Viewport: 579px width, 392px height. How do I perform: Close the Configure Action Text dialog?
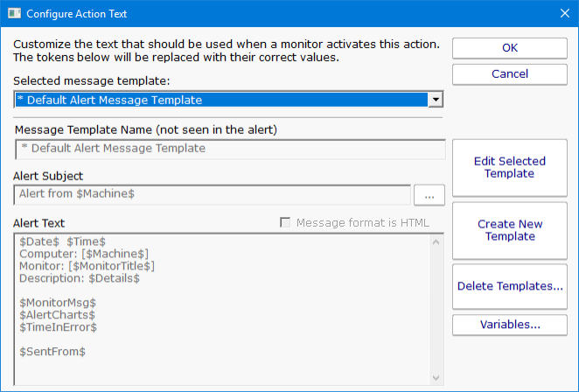[x=563, y=14]
